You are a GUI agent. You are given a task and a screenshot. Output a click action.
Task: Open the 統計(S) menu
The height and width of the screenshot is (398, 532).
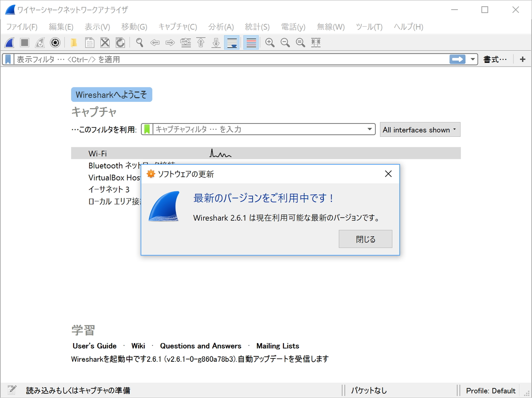pos(257,27)
